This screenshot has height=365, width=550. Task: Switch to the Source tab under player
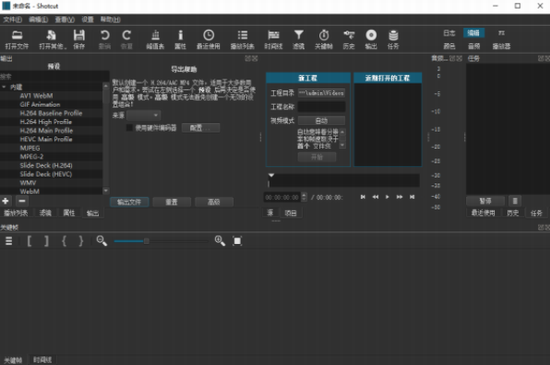[270, 213]
